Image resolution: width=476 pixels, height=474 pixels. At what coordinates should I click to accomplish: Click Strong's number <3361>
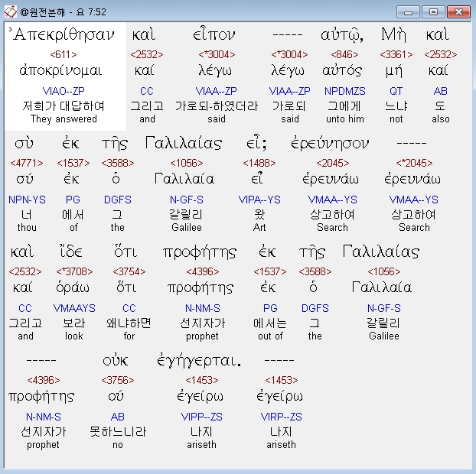[396, 54]
